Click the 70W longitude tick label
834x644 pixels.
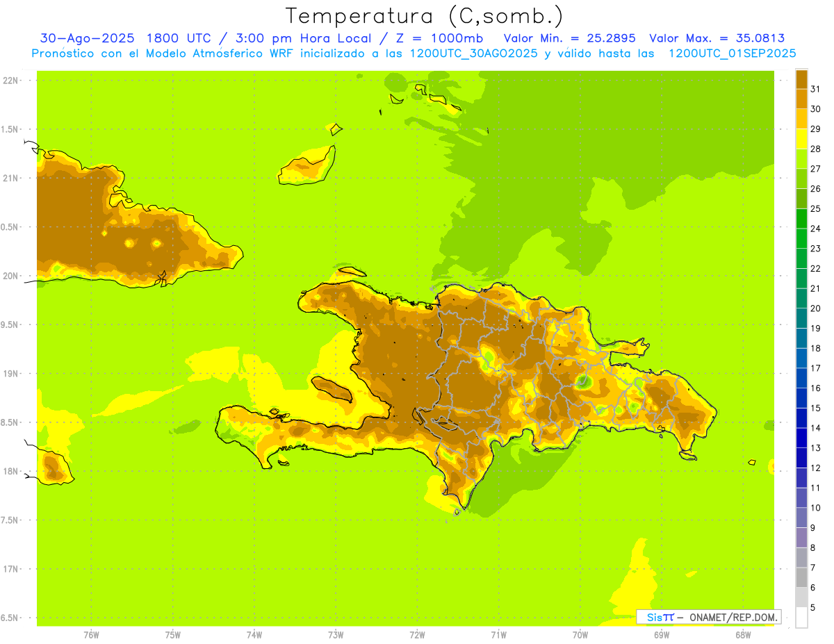(580, 634)
